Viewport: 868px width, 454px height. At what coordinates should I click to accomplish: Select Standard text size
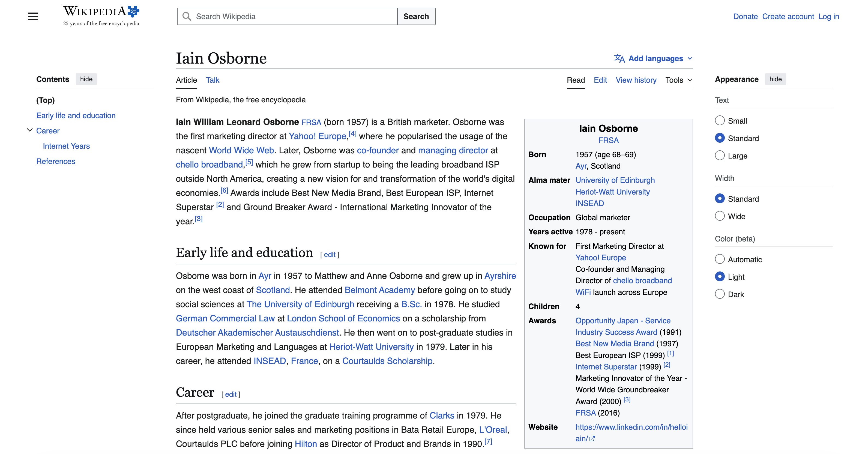tap(720, 138)
